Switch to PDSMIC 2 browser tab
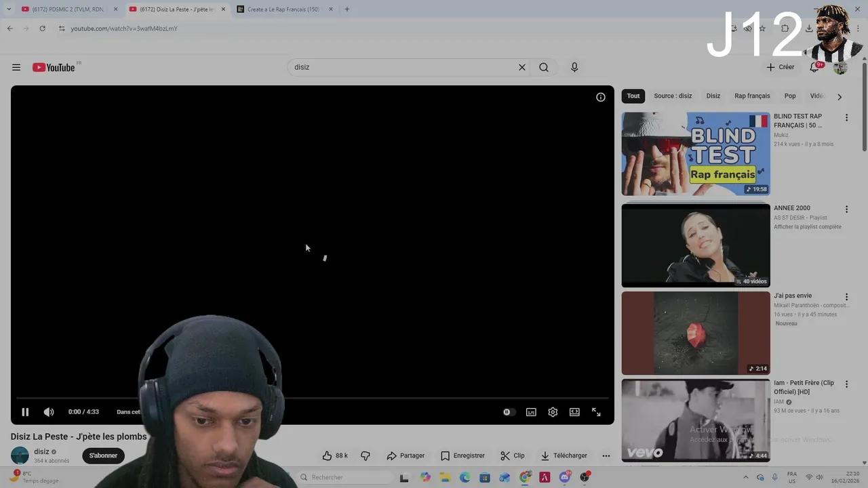 [x=68, y=9]
